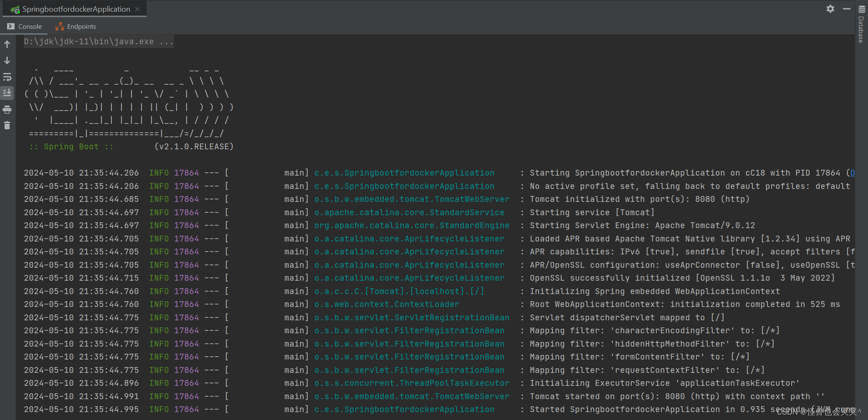Select the Console tab
The height and width of the screenshot is (420, 868).
30,26
